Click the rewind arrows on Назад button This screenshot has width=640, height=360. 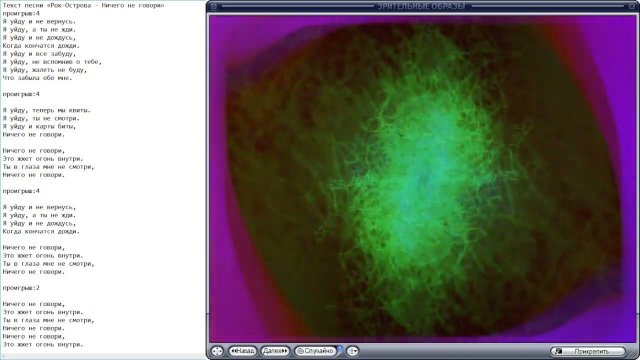pyautogui.click(x=234, y=351)
